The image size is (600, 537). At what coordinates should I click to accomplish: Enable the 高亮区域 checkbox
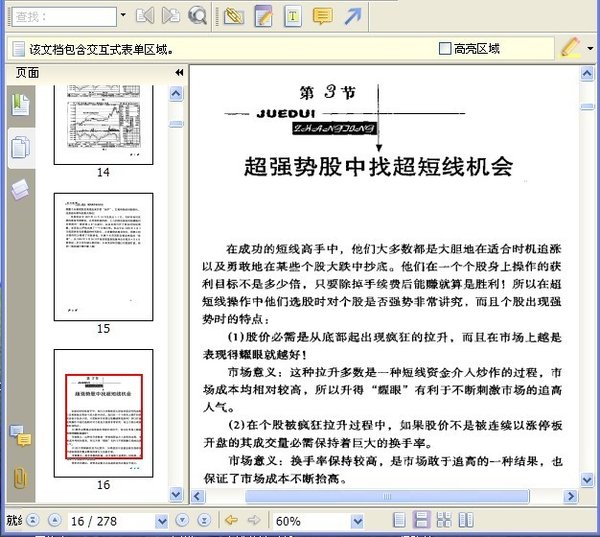[444, 49]
